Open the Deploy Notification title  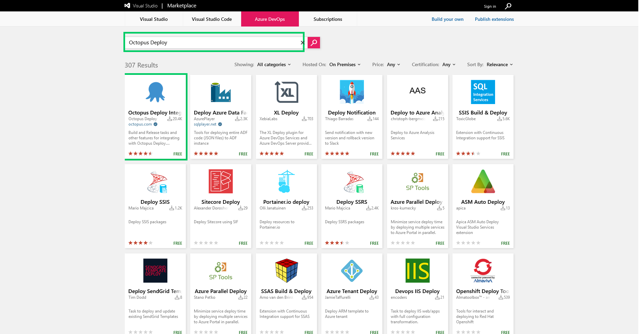coord(352,113)
